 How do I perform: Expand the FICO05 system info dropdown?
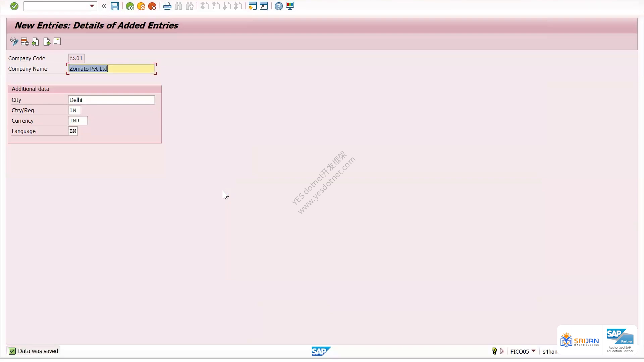tap(533, 351)
